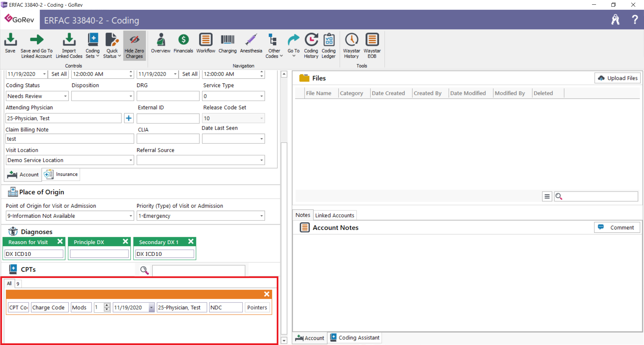The height and width of the screenshot is (345, 644).
Task: Click the Comment button
Action: [617, 227]
